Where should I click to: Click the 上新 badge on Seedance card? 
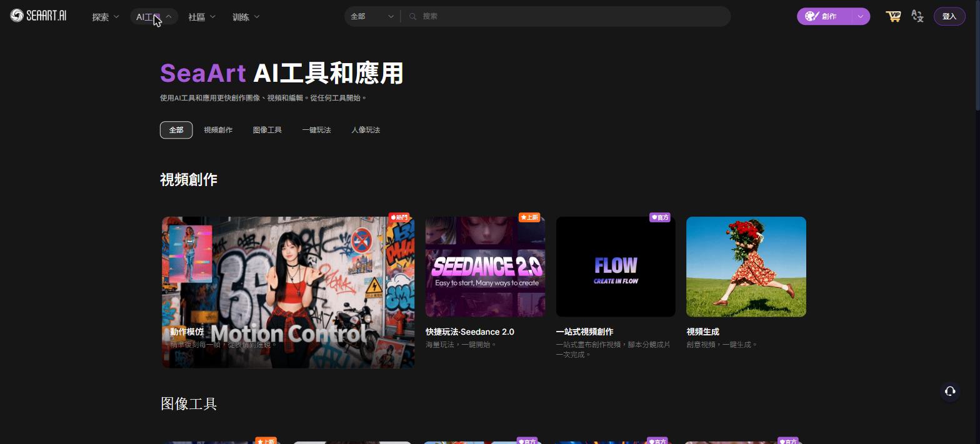[529, 217]
